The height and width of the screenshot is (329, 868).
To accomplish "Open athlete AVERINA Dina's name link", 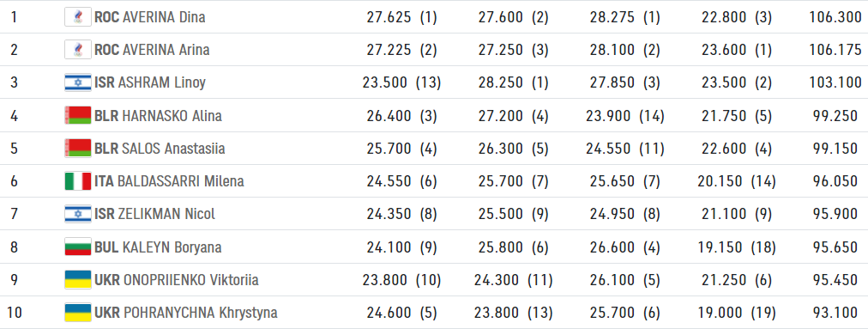I will (164, 17).
